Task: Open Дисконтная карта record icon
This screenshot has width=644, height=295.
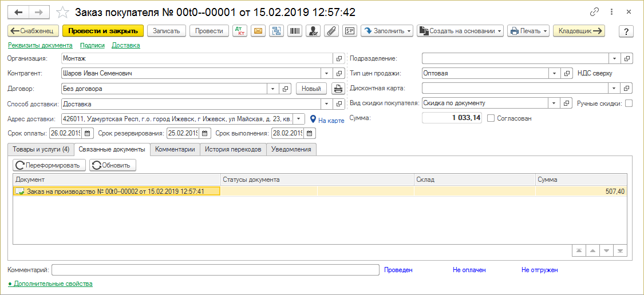Action: click(x=627, y=88)
